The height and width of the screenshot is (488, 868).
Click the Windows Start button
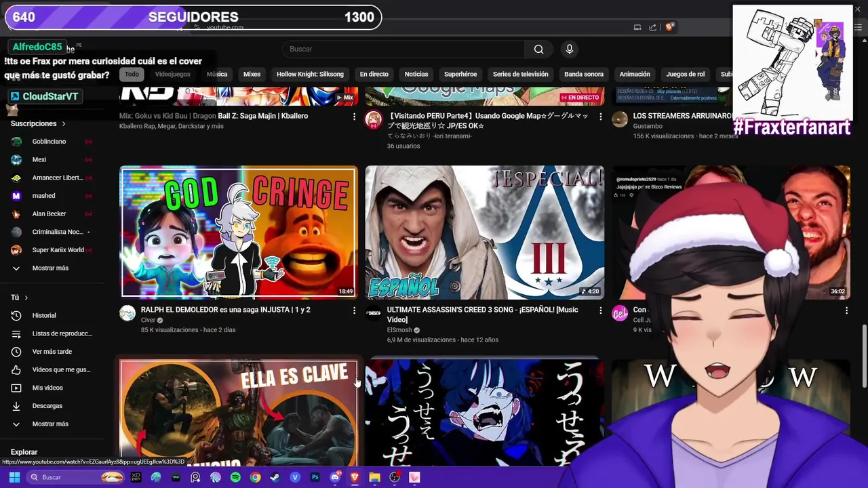[14, 477]
